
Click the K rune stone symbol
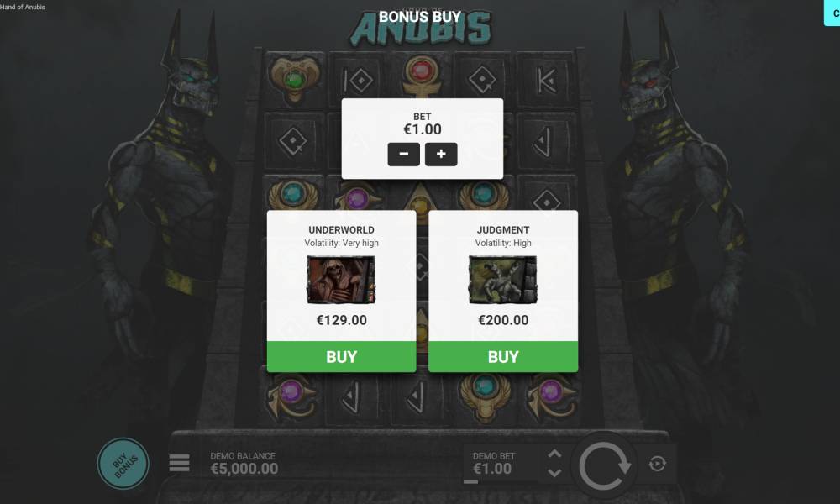pyautogui.click(x=546, y=81)
